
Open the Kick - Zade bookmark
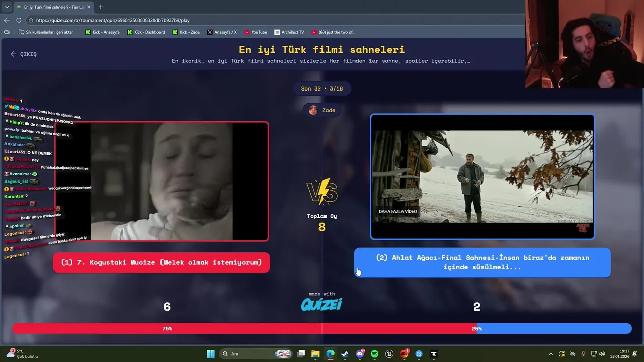click(x=186, y=32)
